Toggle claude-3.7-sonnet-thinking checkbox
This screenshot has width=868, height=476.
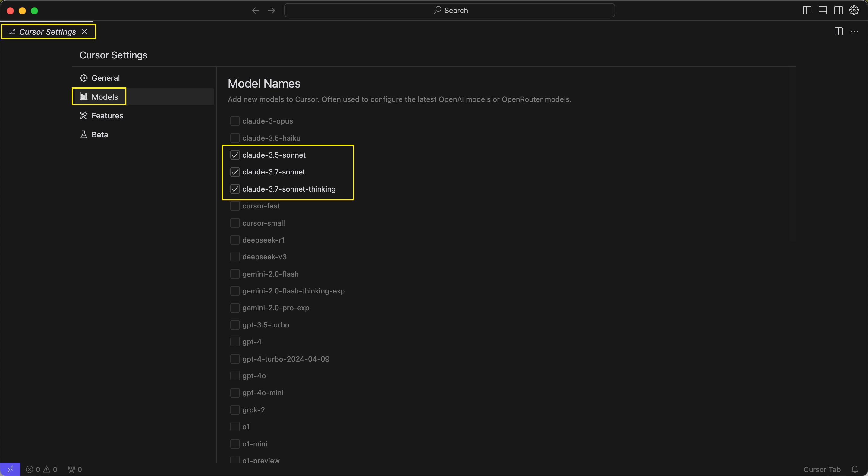234,189
